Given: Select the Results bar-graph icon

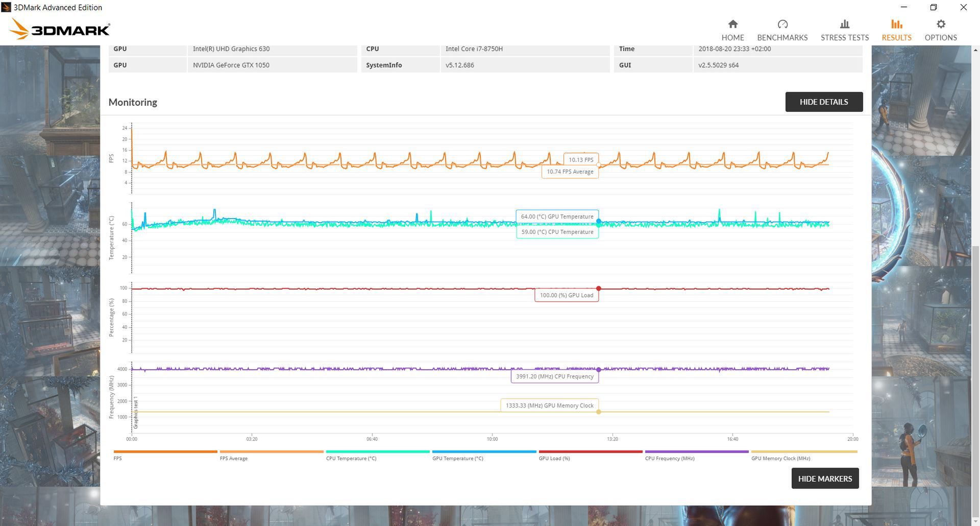Looking at the screenshot, I should [896, 24].
